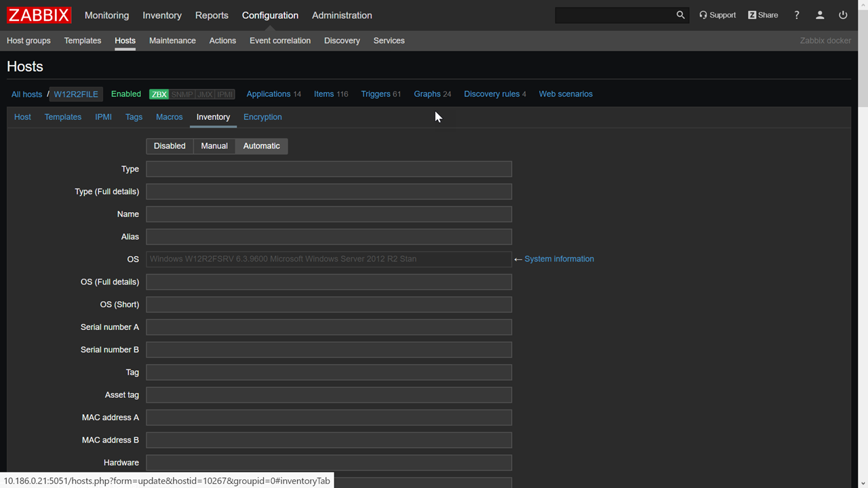Set inventory mode to Disabled

click(170, 146)
